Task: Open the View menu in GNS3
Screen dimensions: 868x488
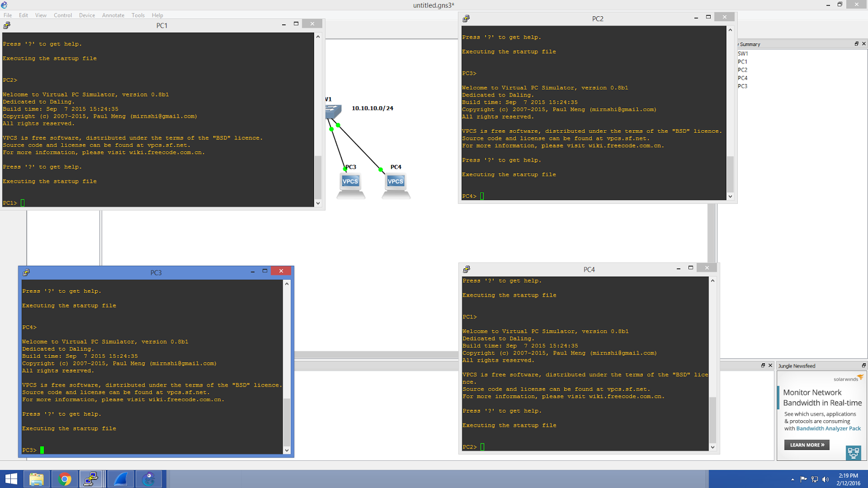Action: (41, 15)
